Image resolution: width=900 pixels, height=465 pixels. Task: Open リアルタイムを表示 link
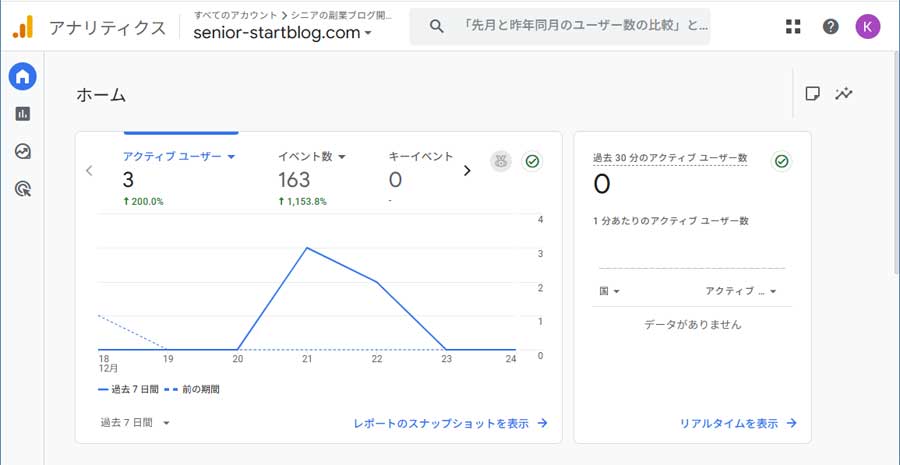(x=738, y=424)
